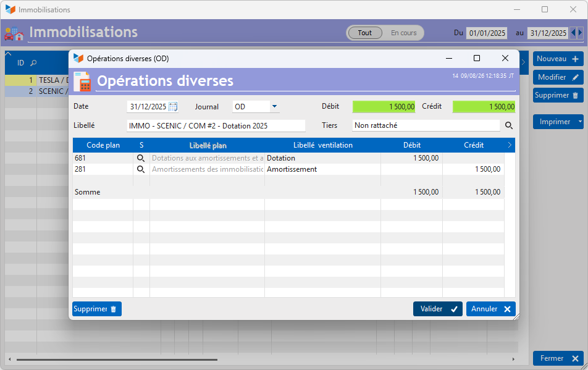
Task: Select the TESLA row in list
Action: [x=37, y=80]
